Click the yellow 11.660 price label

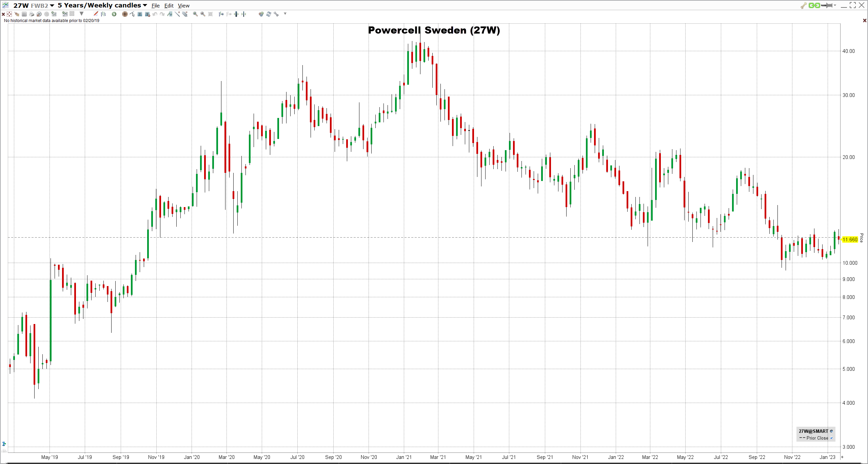850,240
